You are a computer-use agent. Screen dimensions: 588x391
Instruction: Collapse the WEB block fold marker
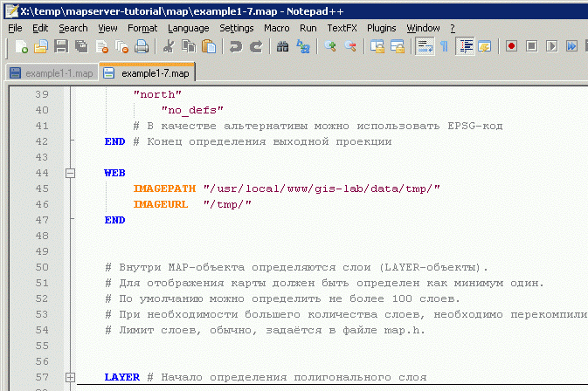coord(71,174)
